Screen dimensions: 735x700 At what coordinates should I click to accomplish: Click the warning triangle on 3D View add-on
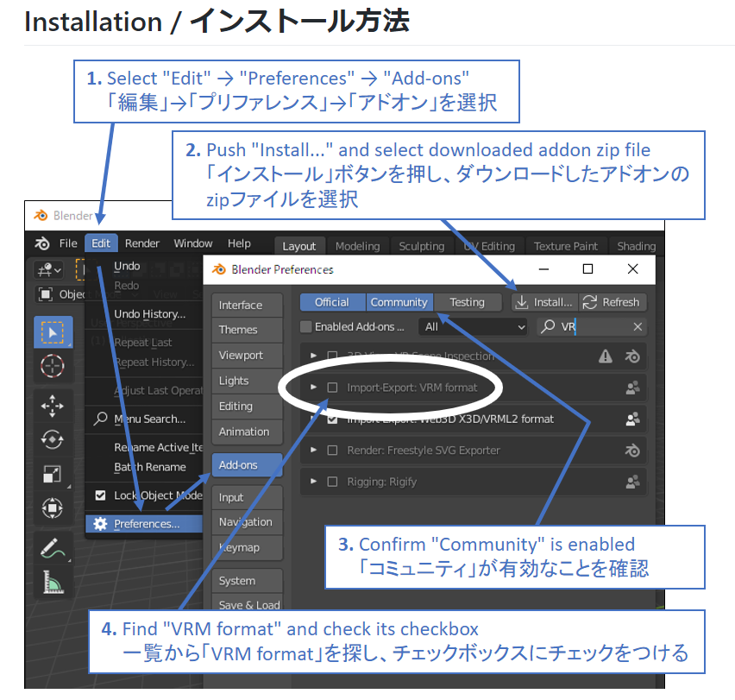coord(605,356)
